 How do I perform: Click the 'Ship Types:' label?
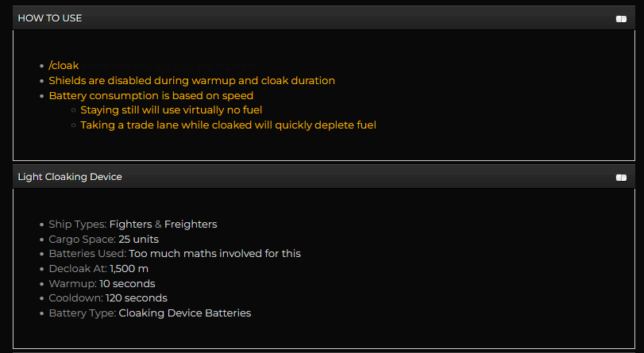[77, 224]
